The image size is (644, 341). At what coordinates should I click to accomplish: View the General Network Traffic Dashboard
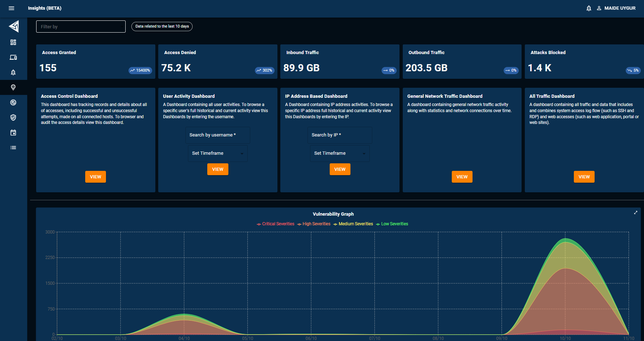coord(462,177)
